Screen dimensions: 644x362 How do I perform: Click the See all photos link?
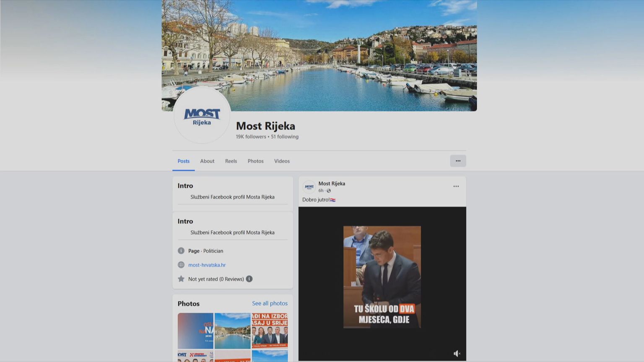click(270, 303)
